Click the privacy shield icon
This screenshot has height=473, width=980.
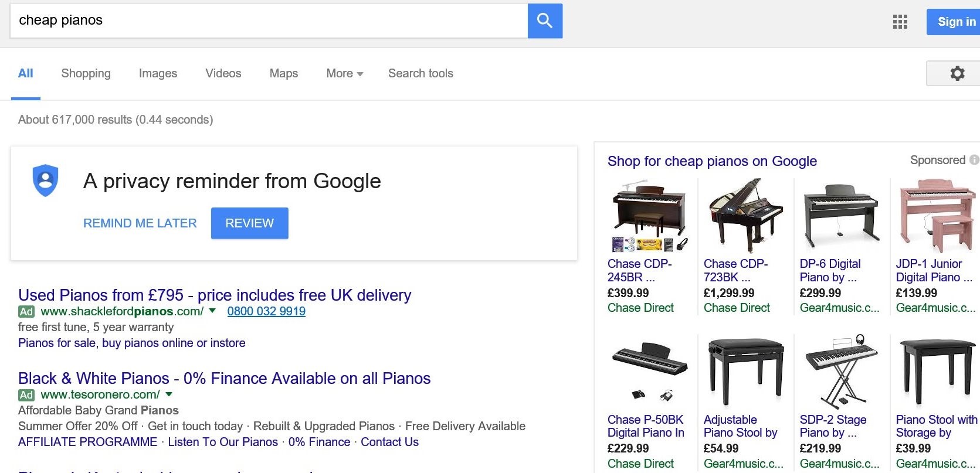coord(46,181)
